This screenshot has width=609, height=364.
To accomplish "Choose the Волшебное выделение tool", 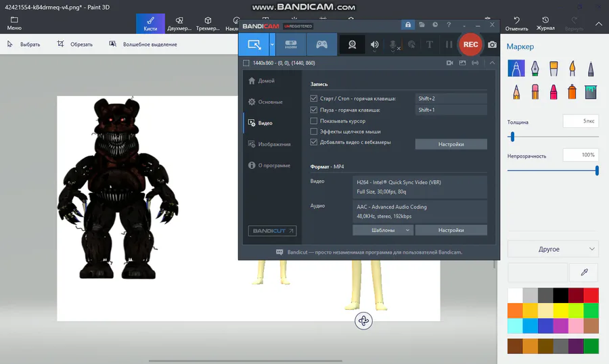I will 143,44.
